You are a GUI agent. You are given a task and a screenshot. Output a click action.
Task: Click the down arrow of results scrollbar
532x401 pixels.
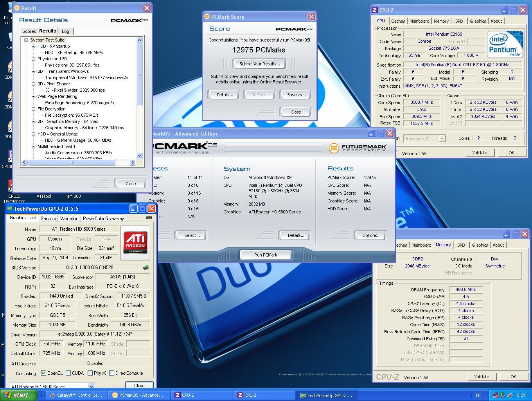139,155
